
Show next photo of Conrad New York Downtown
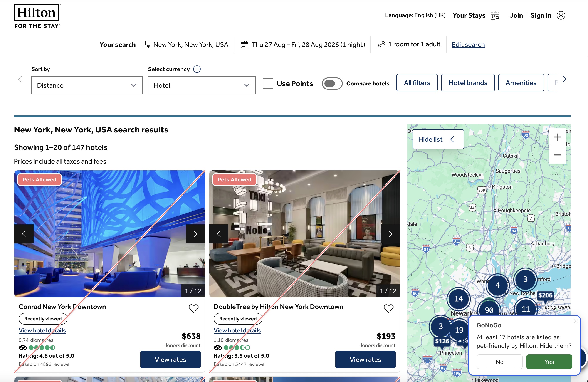(x=195, y=234)
